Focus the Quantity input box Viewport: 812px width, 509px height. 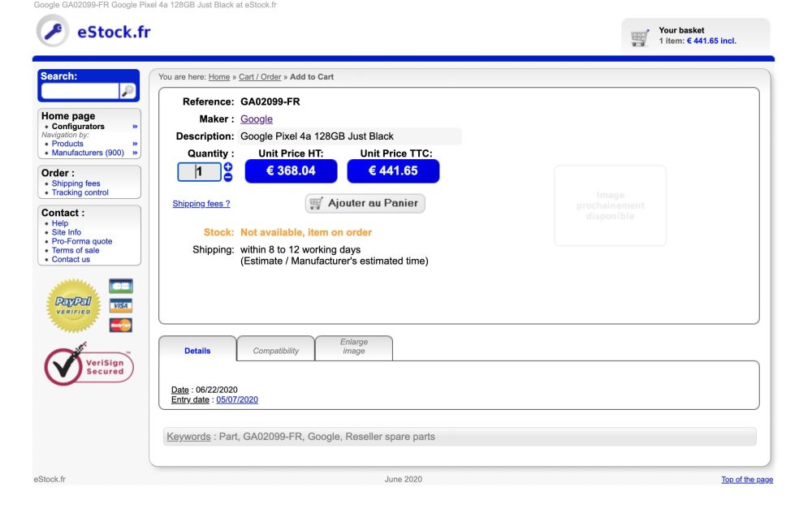point(199,172)
